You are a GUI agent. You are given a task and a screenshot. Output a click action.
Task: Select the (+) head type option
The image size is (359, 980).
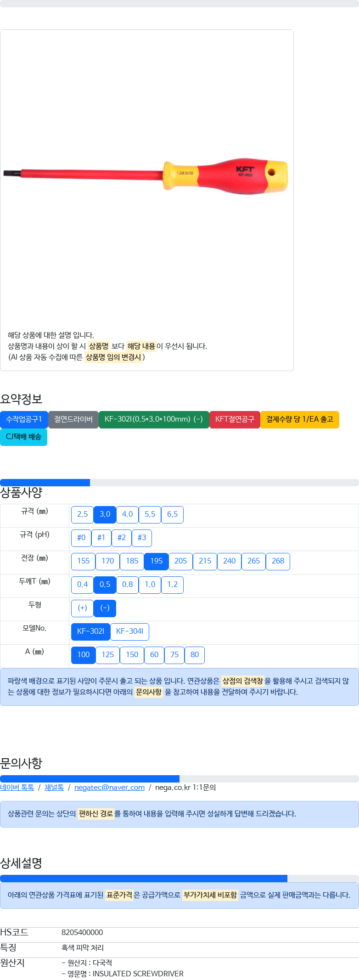(x=82, y=608)
